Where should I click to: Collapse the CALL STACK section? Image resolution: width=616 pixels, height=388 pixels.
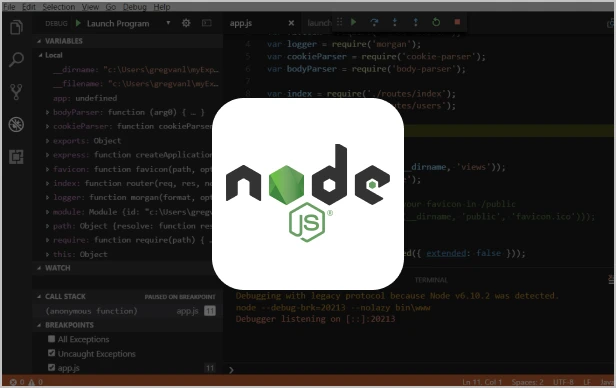(39, 296)
